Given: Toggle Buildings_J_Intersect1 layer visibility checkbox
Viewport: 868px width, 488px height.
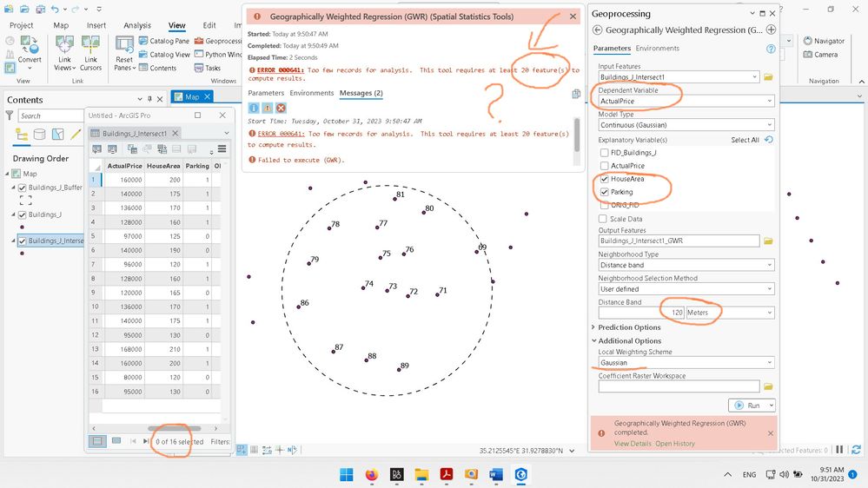Looking at the screenshot, I should pos(23,241).
